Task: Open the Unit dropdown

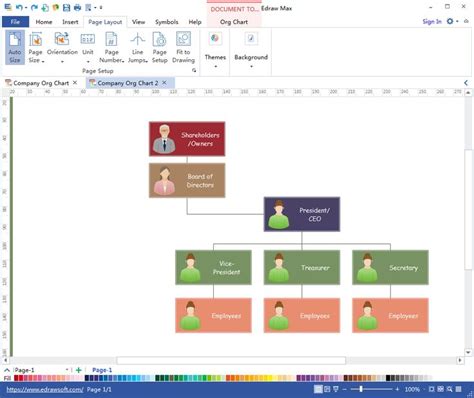Action: [x=88, y=47]
